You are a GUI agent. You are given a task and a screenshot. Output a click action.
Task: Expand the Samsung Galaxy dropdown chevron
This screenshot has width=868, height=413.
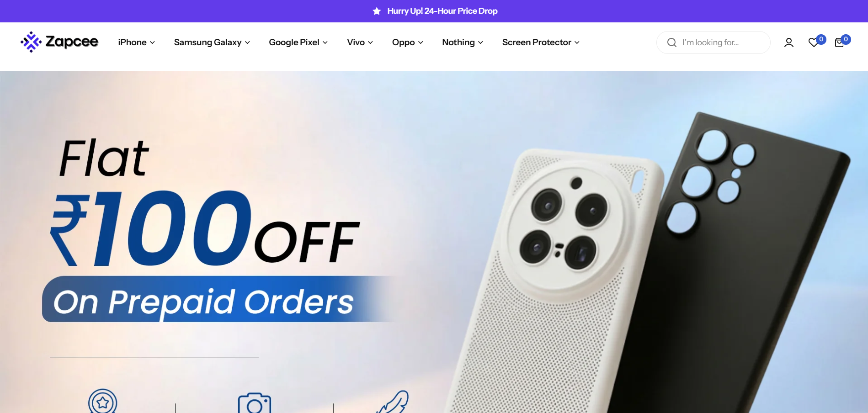coord(247,42)
